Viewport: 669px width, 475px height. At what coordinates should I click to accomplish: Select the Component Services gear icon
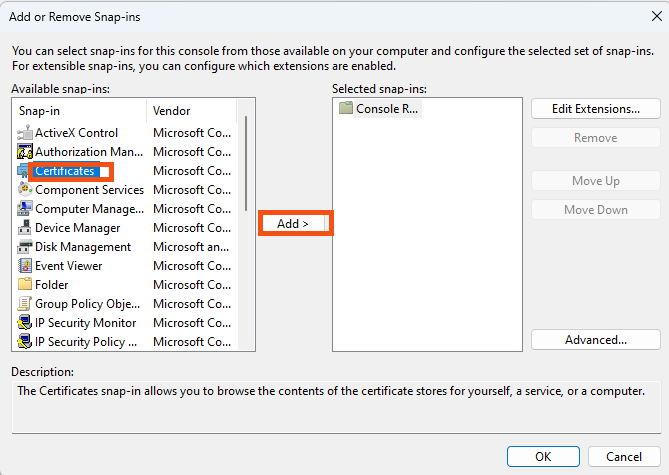click(x=25, y=189)
